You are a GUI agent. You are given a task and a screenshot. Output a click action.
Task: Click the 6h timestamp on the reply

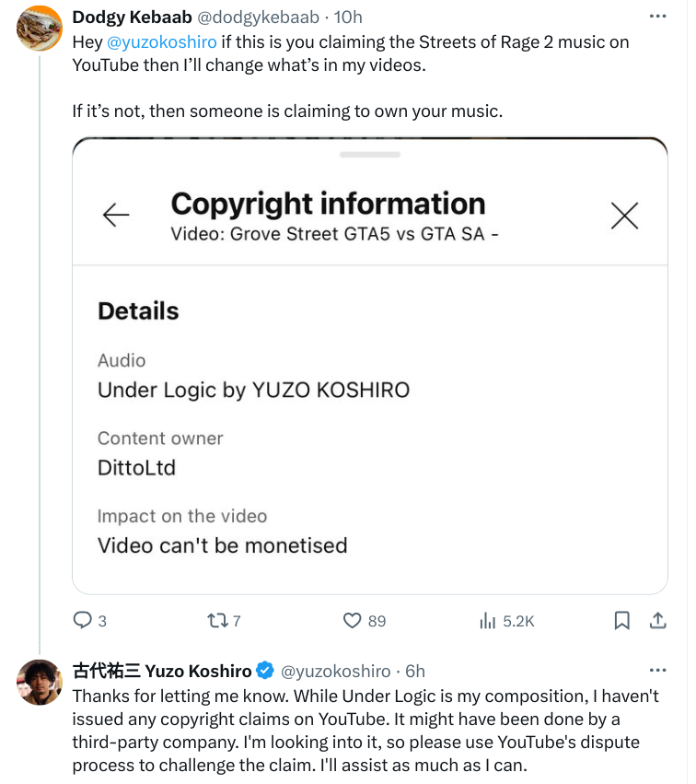click(x=414, y=671)
